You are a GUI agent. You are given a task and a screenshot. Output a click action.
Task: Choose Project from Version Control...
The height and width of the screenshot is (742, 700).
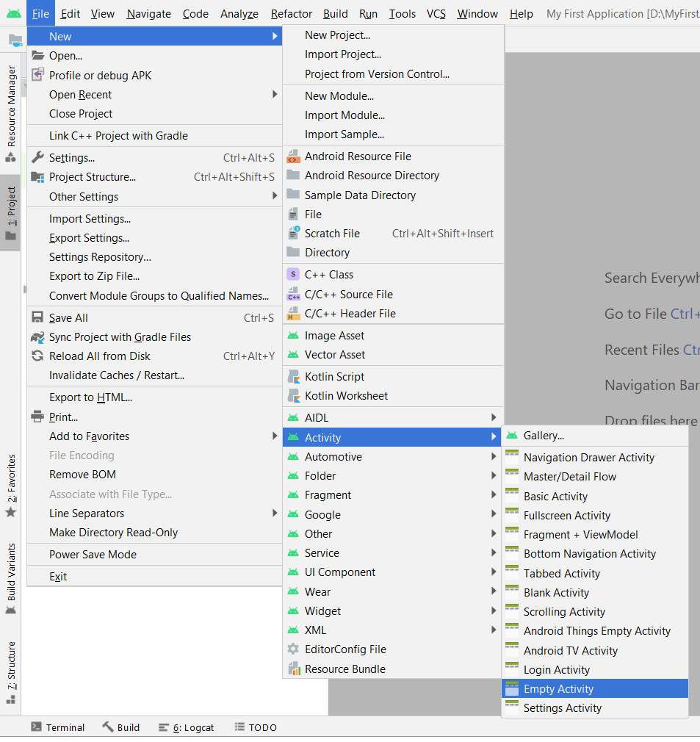coord(393,73)
